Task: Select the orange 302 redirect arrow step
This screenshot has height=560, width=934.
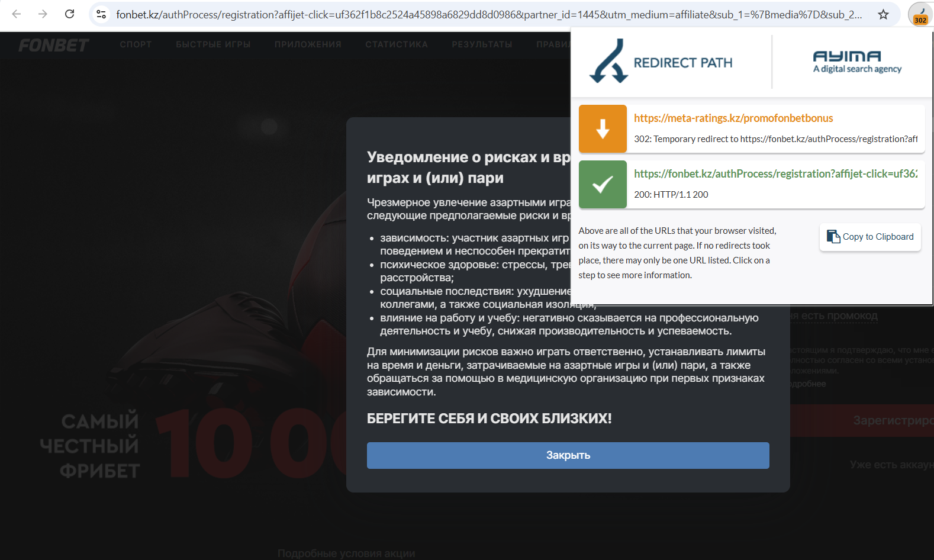Action: [x=603, y=128]
